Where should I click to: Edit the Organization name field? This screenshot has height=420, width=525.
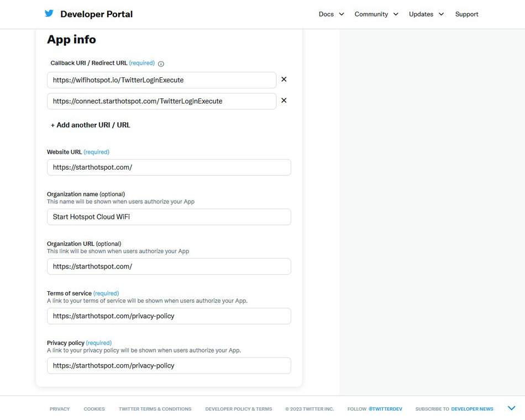tap(169, 217)
